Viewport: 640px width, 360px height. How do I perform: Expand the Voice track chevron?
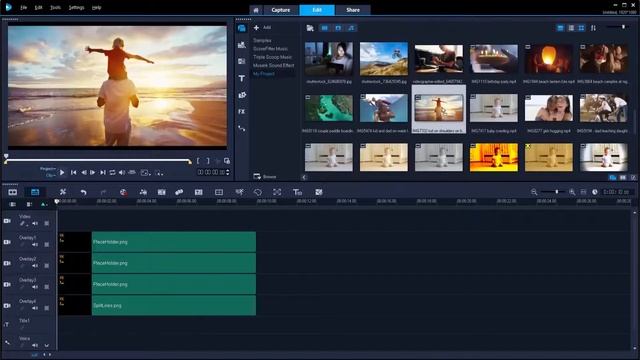(x=47, y=345)
